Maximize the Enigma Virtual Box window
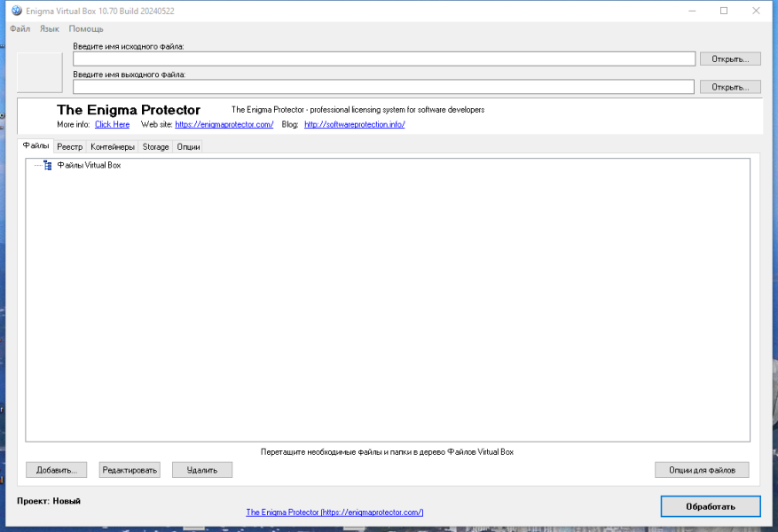Screen dimensions: 778x532 tap(724, 11)
